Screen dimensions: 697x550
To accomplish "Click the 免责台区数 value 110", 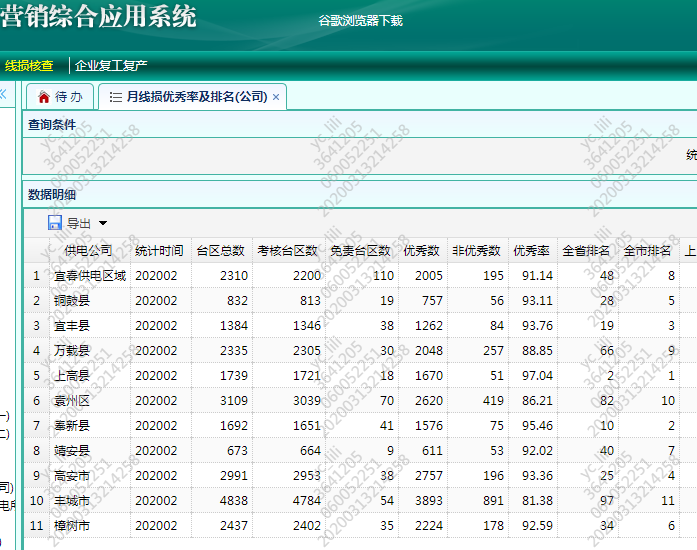I will [383, 276].
